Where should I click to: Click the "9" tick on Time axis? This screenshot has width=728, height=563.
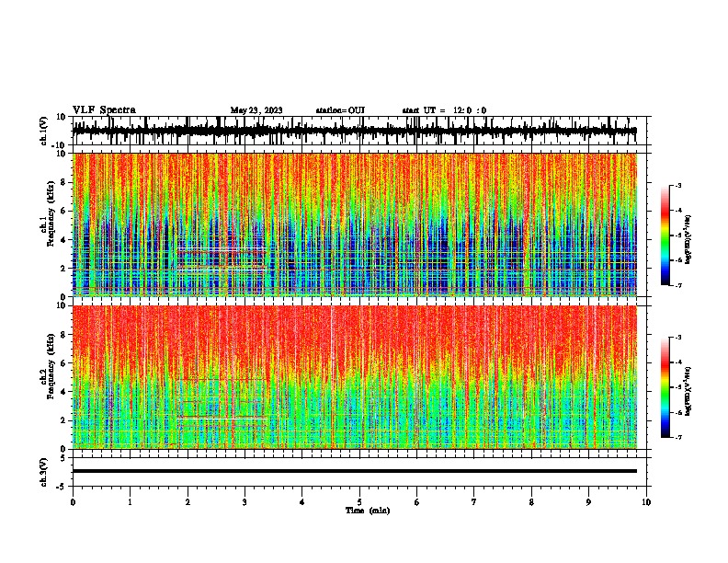point(588,502)
